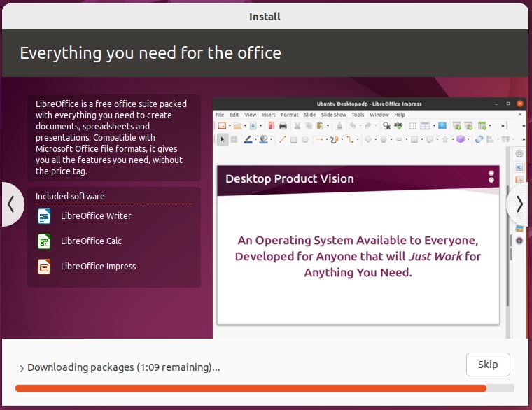
Task: Click the LibreOffice Writer icon
Action: pyautogui.click(x=44, y=216)
